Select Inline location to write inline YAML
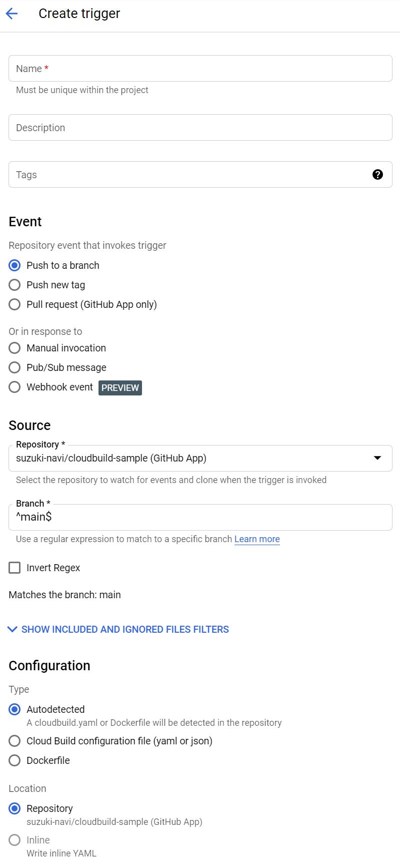Image resolution: width=400 pixels, height=868 pixels. click(x=14, y=839)
